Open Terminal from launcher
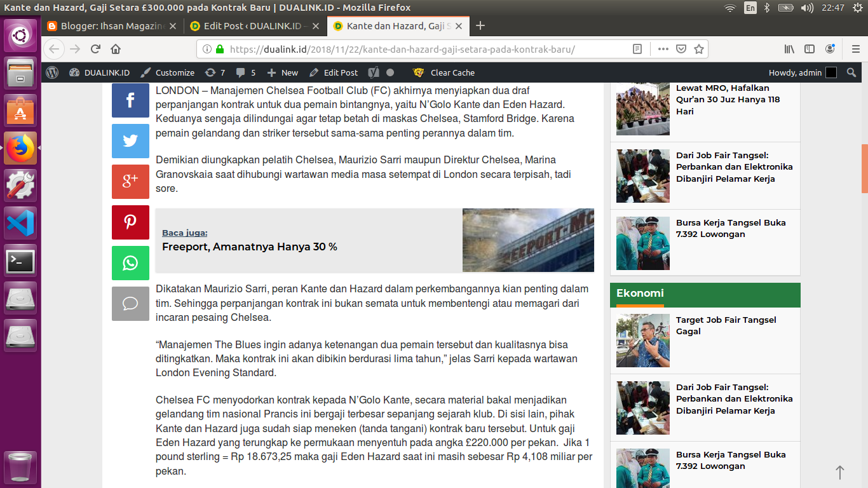 coord(21,261)
